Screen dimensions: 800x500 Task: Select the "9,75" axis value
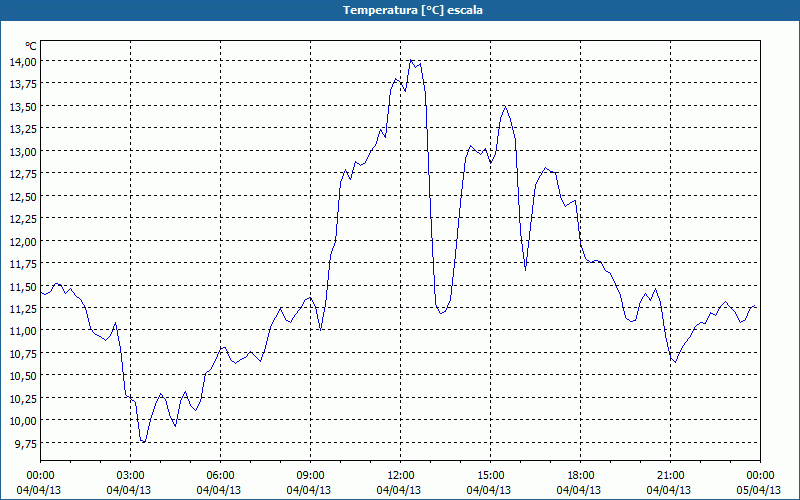click(x=26, y=443)
